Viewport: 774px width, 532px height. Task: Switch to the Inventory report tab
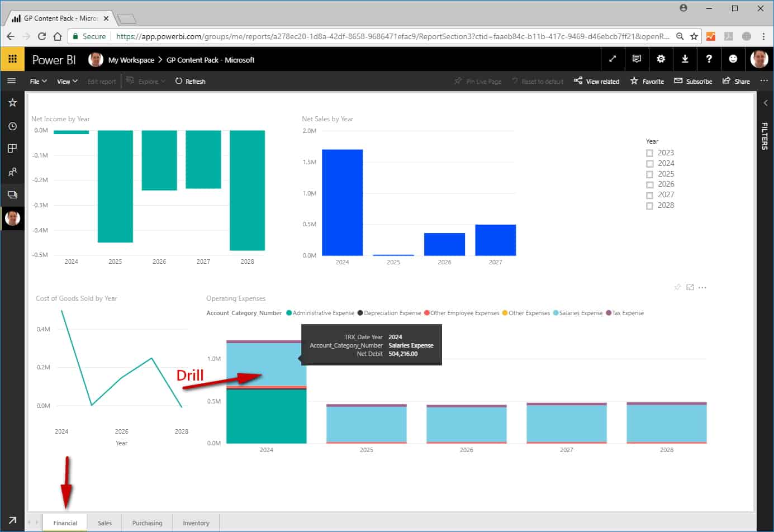click(x=196, y=523)
